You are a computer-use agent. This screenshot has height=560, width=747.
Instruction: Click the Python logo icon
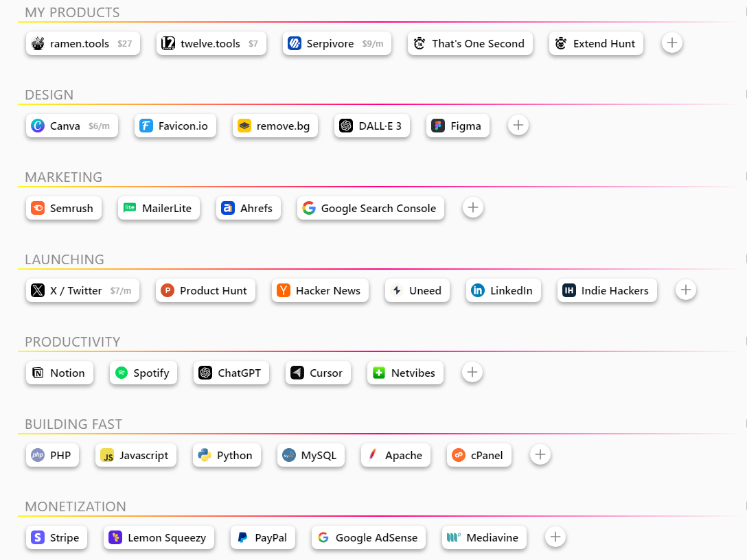tap(205, 455)
